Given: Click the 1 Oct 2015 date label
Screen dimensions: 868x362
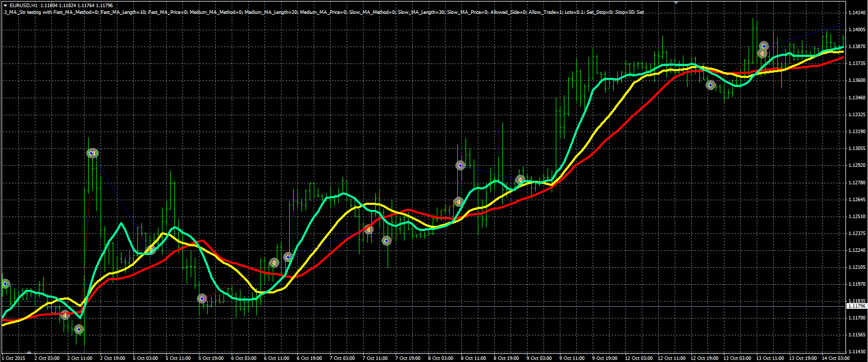Looking at the screenshot, I should pyautogui.click(x=14, y=358).
